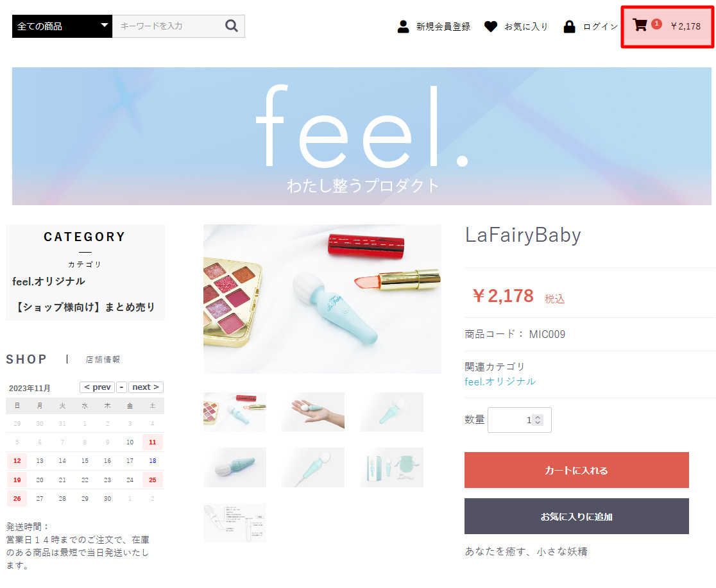The width and height of the screenshot is (716, 588).
Task: Open the feel.オリジナル related category link
Action: click(500, 382)
